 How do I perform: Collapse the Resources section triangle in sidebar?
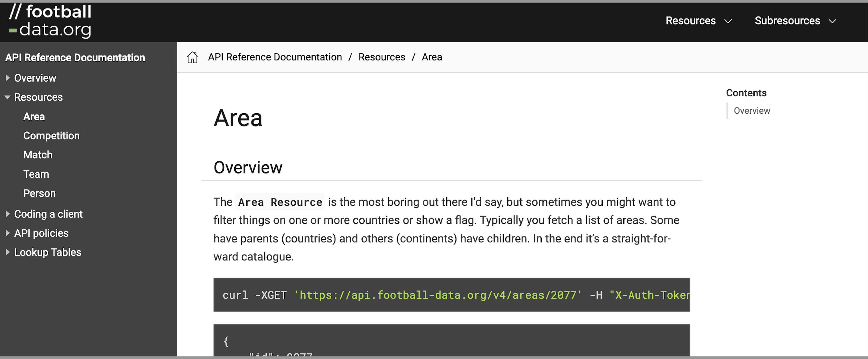tap(7, 97)
